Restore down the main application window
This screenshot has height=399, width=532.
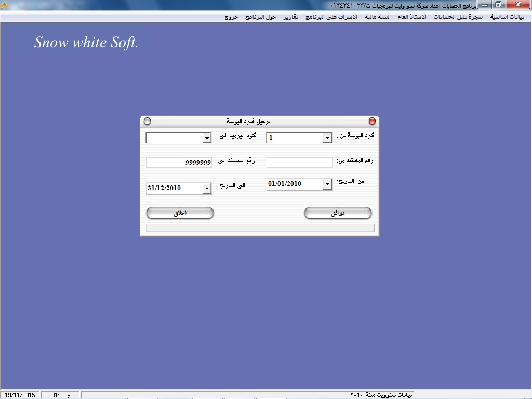(x=498, y=5)
